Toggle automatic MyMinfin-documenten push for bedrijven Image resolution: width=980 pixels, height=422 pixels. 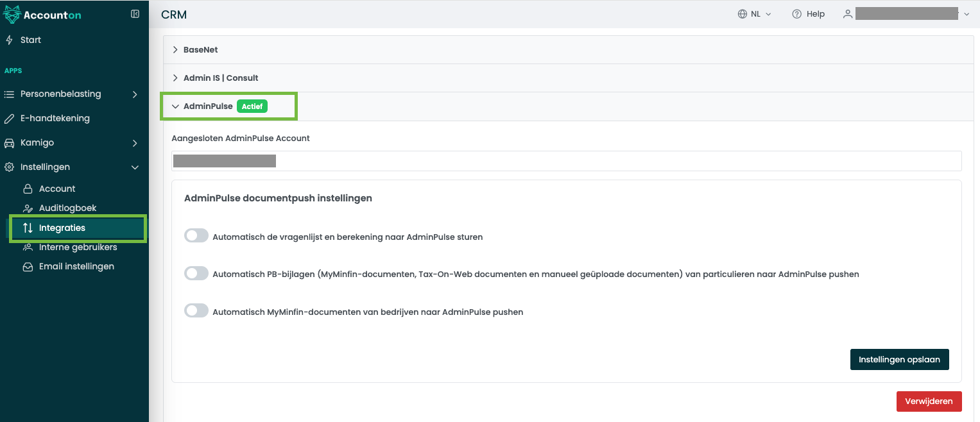196,311
